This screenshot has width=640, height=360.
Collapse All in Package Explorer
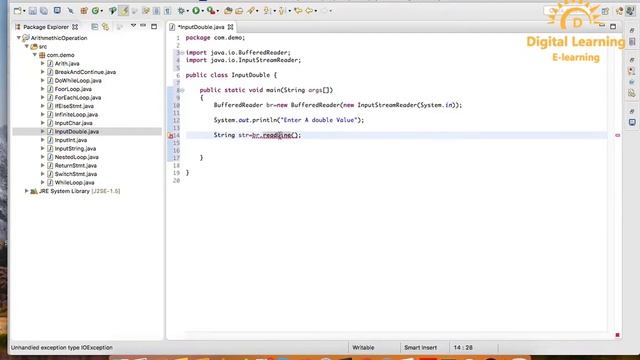tap(95, 27)
